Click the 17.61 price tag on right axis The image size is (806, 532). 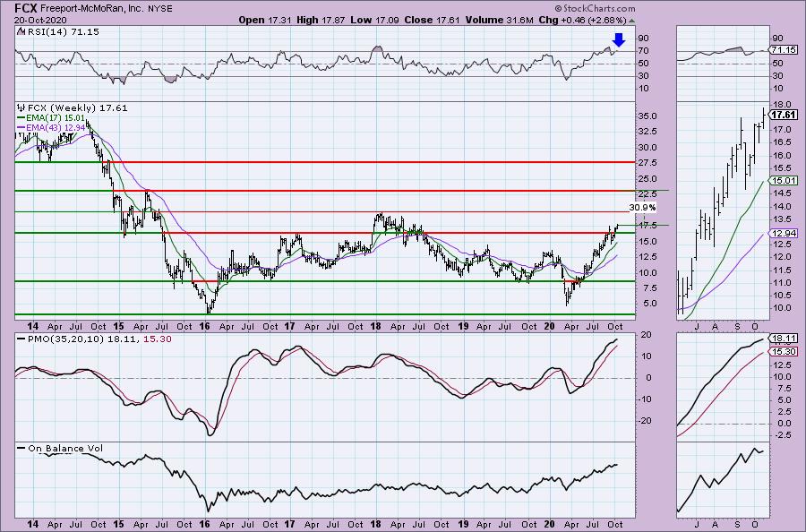click(x=784, y=116)
